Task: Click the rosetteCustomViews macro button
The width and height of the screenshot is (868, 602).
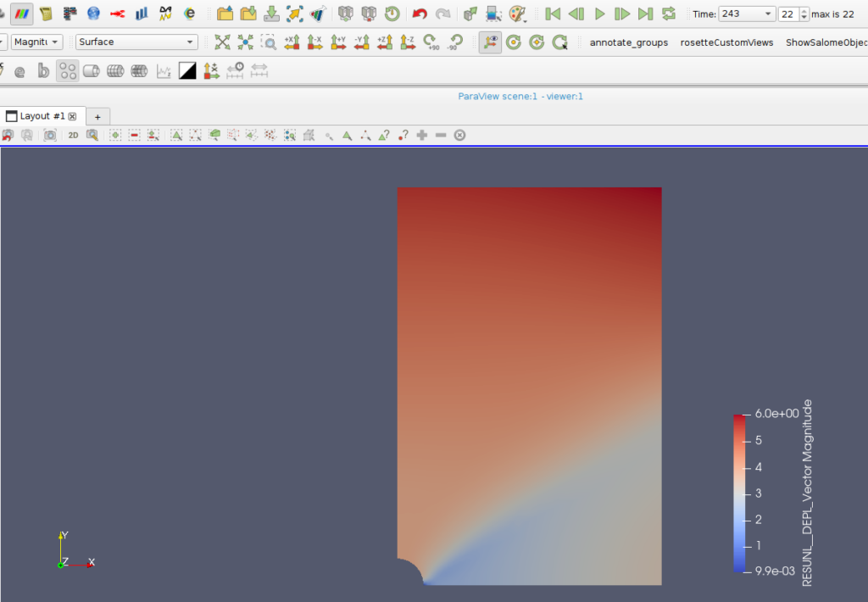Action: pyautogui.click(x=726, y=42)
